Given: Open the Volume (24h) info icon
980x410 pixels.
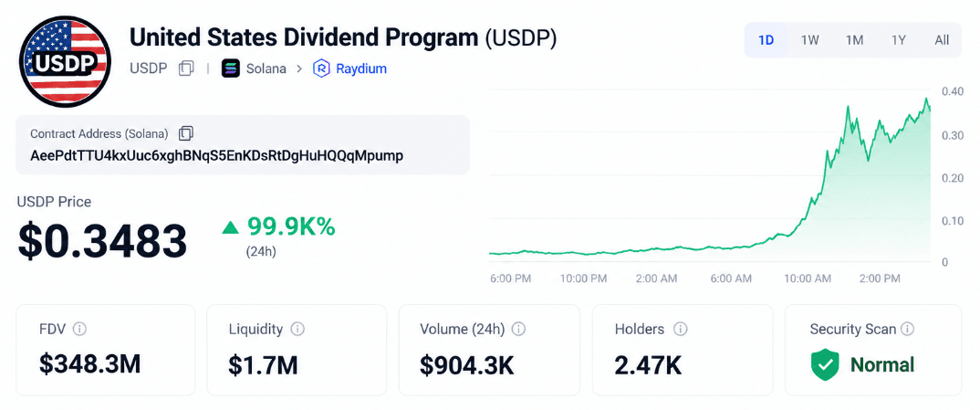Looking at the screenshot, I should click(x=519, y=329).
